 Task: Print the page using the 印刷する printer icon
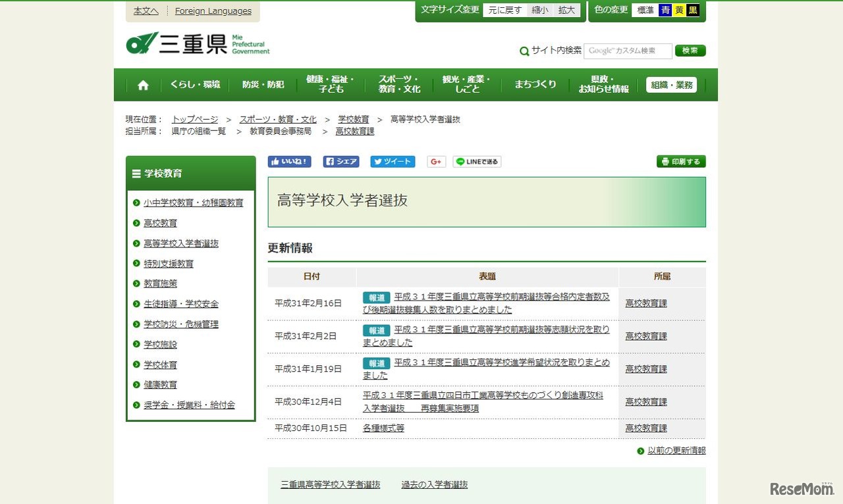(x=680, y=161)
